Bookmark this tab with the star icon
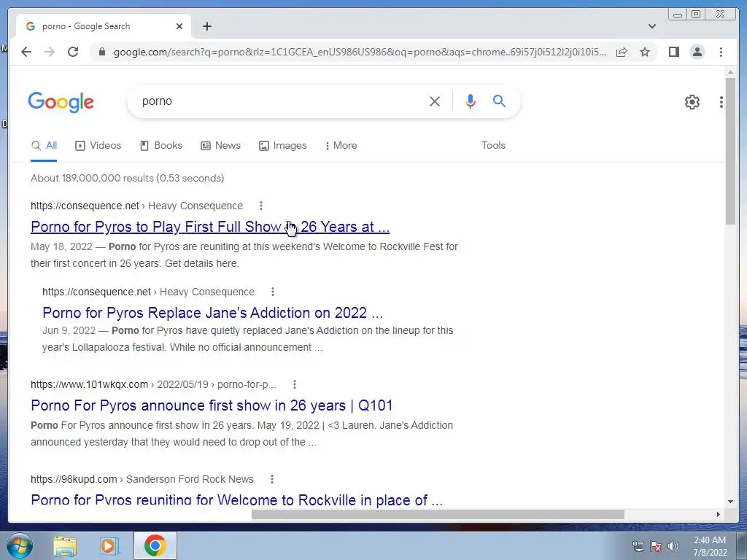 click(645, 52)
